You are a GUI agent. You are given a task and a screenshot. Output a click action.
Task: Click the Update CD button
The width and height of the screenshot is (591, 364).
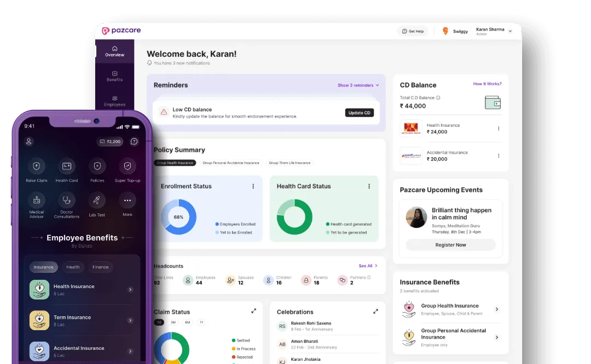point(359,113)
